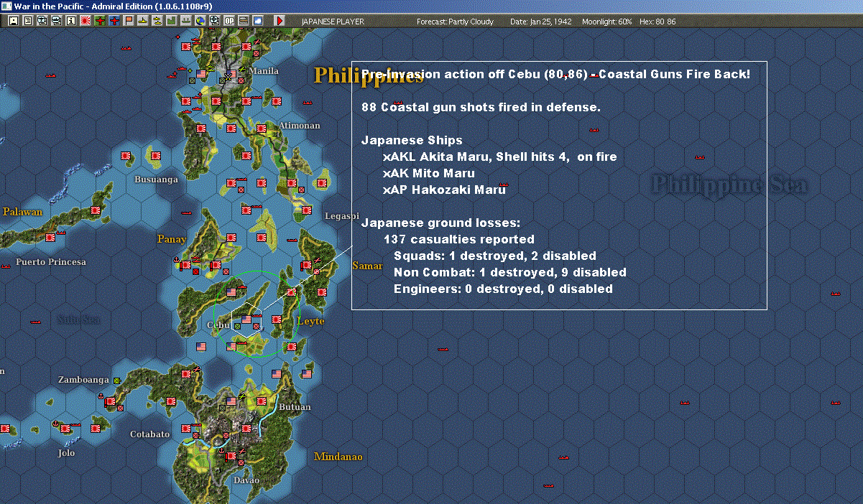Click the 'Japanese Ships' heading
This screenshot has height=504, width=863.
(x=412, y=140)
